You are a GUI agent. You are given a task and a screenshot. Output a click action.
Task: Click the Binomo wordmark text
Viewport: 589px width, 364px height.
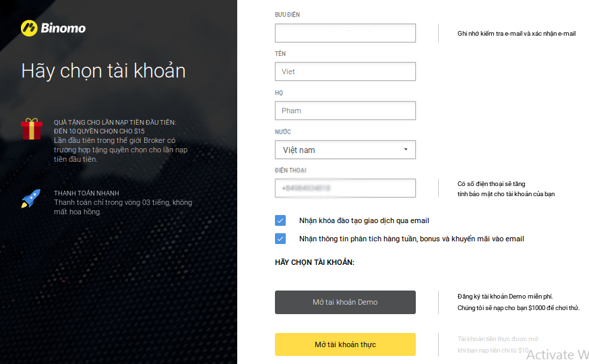click(63, 28)
